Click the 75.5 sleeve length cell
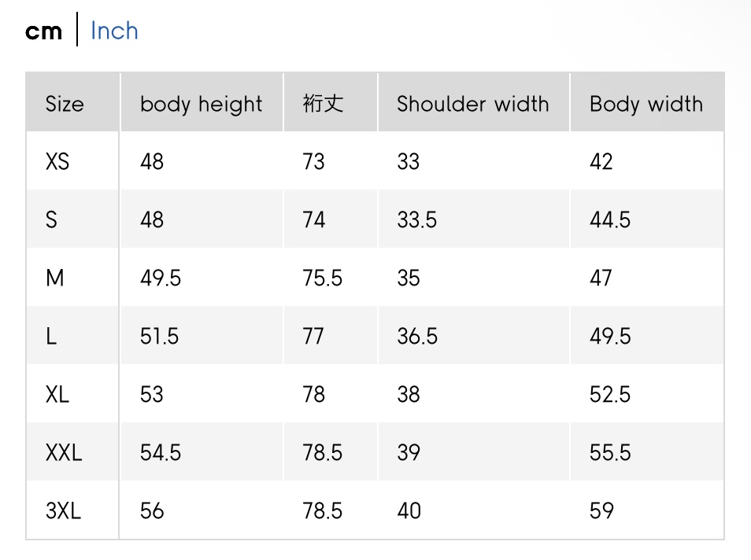This screenshot has width=751, height=560. coord(323,278)
